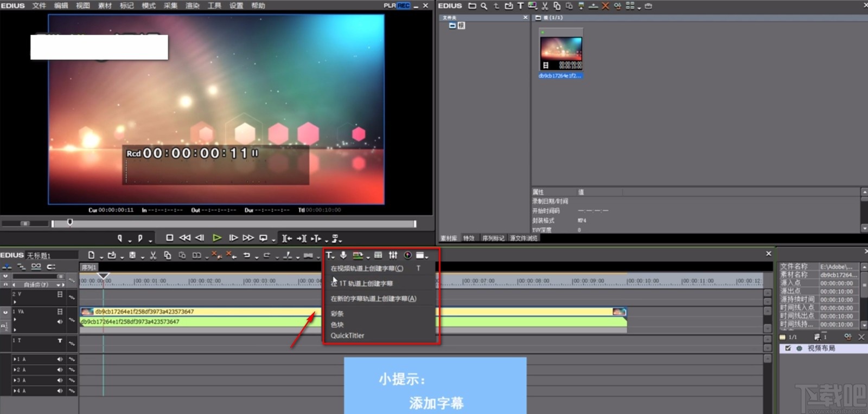Select 在新的字幕轨道上创建字幕(A)
Viewport: 868px width, 414px height.
click(x=380, y=299)
